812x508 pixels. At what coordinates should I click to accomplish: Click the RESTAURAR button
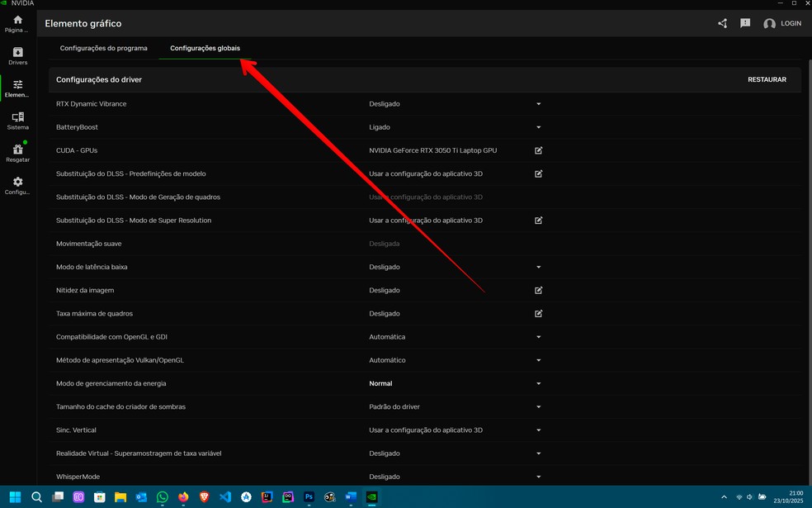[x=767, y=80]
